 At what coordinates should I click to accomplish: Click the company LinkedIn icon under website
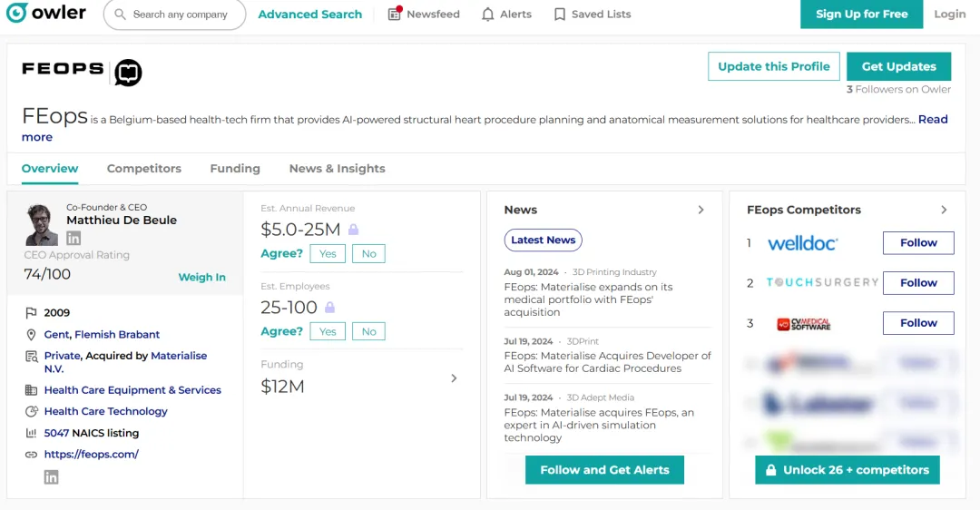(x=52, y=477)
